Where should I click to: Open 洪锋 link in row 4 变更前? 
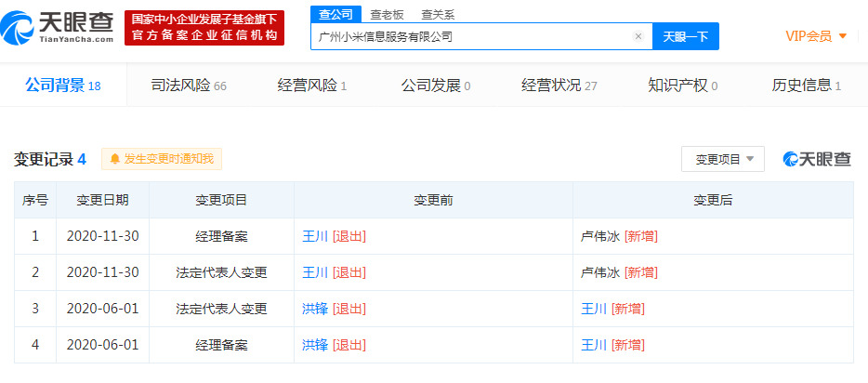(315, 346)
